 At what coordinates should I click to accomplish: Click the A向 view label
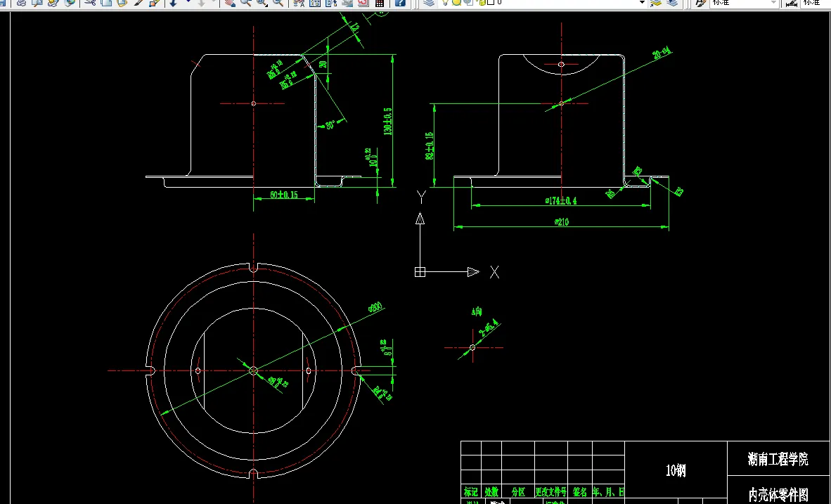tap(477, 311)
